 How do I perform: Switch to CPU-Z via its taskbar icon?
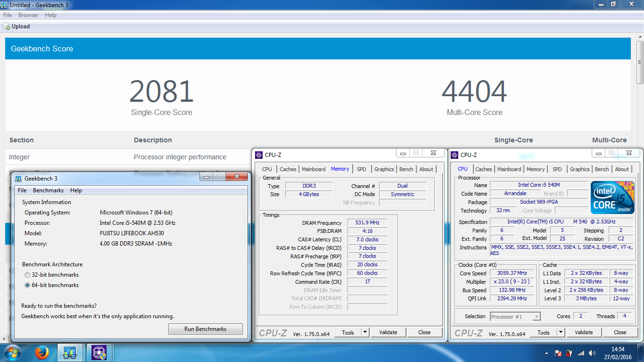(99, 353)
